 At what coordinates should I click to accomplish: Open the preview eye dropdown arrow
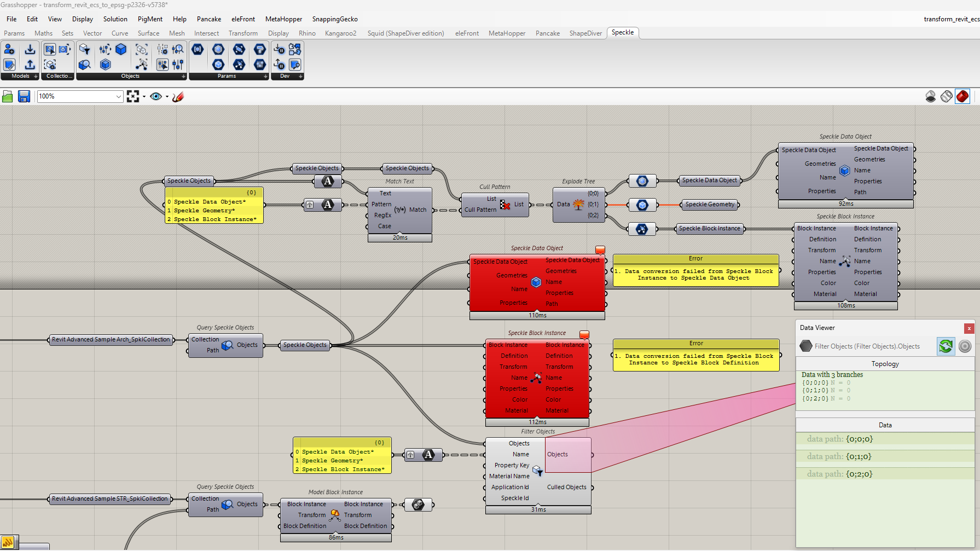167,97
